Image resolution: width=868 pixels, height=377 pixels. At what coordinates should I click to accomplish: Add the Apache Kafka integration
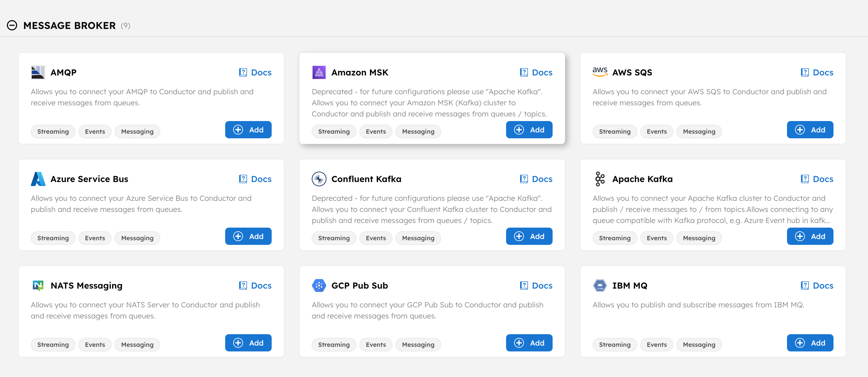point(810,236)
